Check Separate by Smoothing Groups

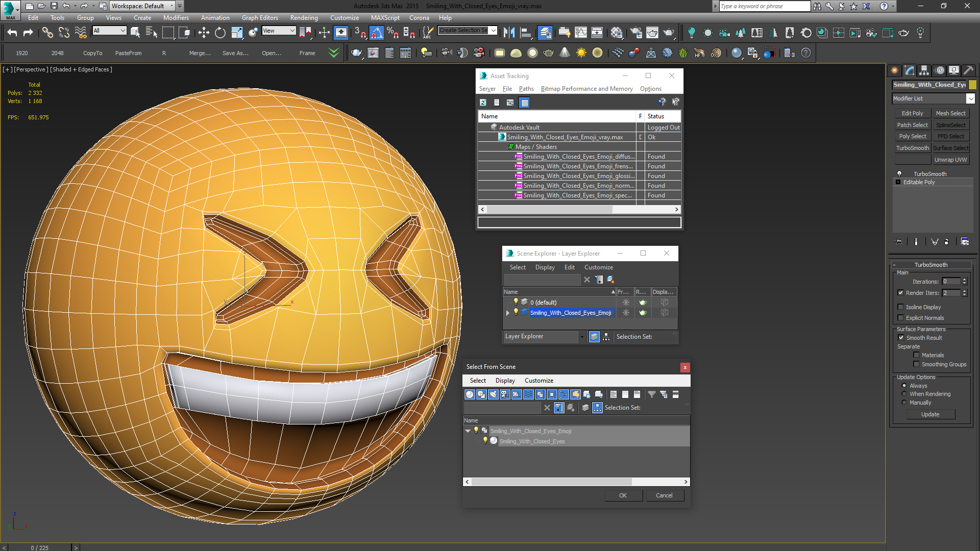(916, 364)
